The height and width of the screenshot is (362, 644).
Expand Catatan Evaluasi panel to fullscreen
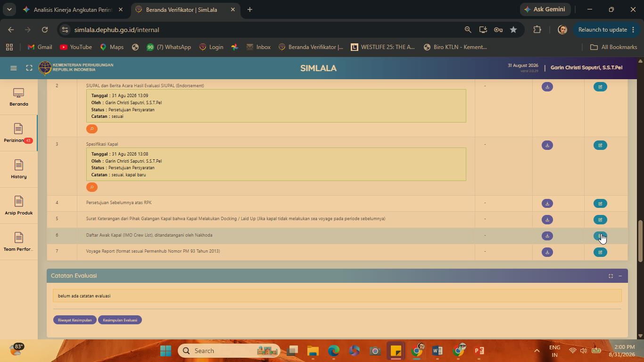coord(611,276)
